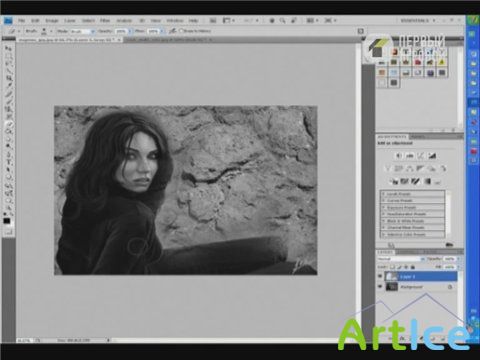
Task: Toggle lock position in Layers panel
Action: pos(406,267)
